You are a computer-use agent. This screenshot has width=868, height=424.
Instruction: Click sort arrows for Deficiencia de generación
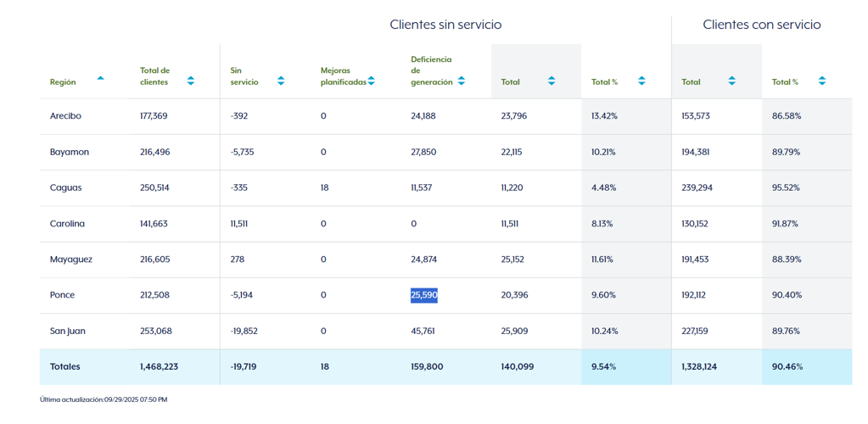[461, 81]
